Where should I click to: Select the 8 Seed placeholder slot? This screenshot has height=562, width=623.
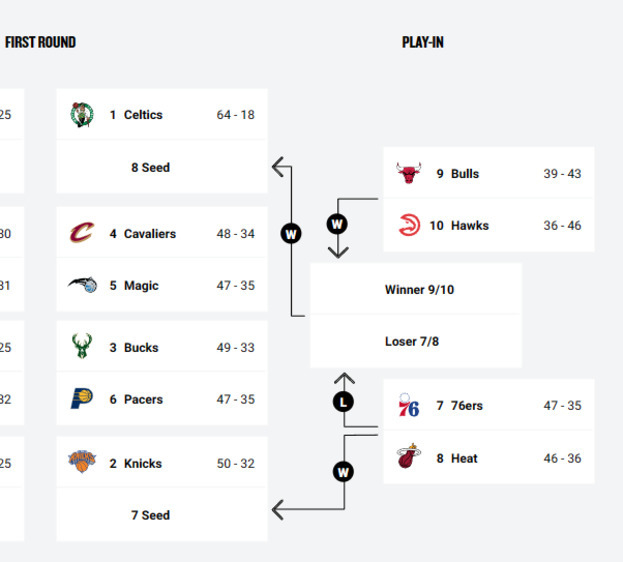click(x=151, y=168)
